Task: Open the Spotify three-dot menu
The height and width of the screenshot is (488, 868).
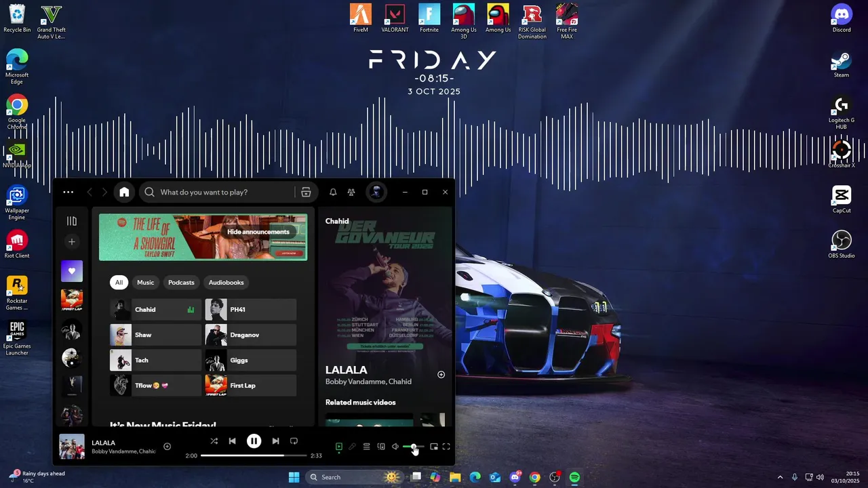Action: pos(68,192)
